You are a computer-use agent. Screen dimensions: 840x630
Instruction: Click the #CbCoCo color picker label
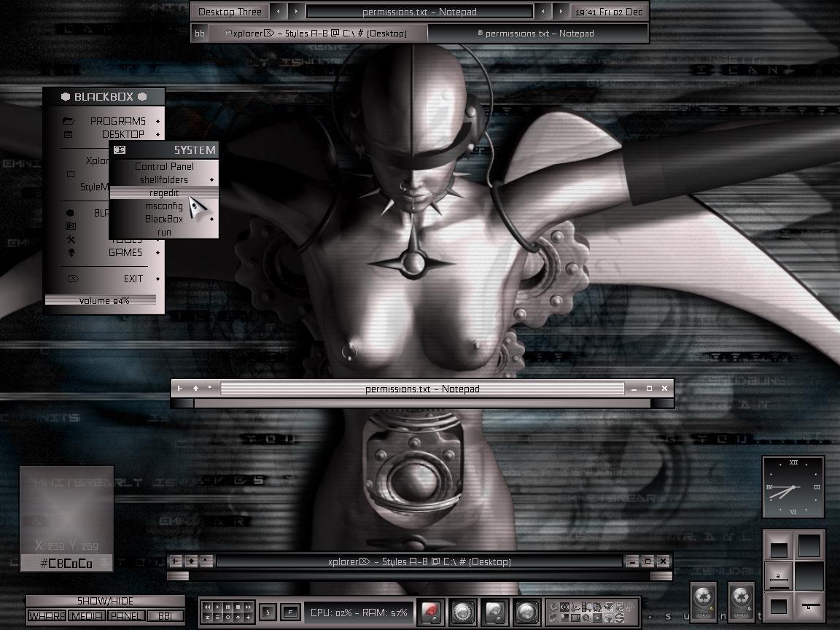coord(66,564)
